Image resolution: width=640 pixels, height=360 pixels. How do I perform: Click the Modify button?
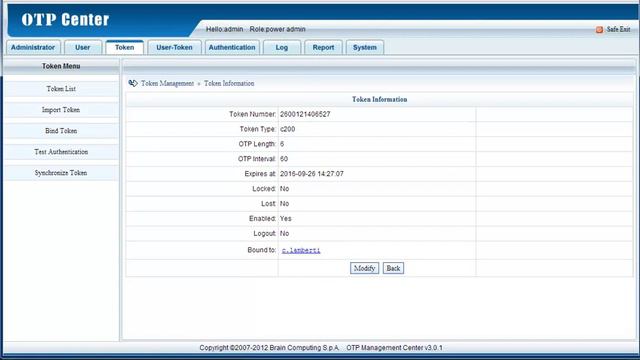[x=364, y=268]
